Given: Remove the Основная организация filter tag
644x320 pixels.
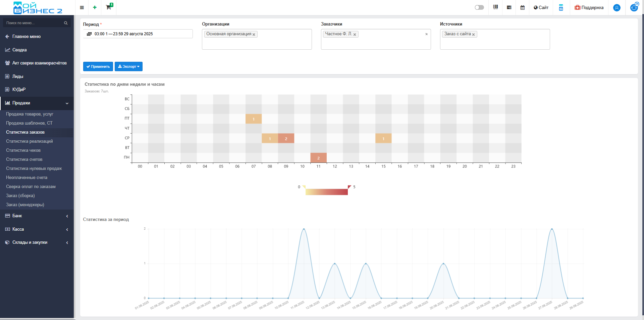Looking at the screenshot, I should (x=254, y=35).
